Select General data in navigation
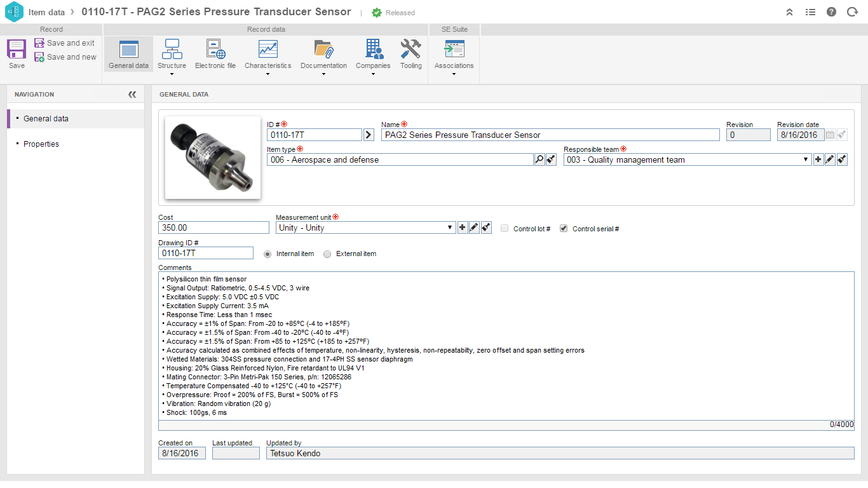The height and width of the screenshot is (488, 868). click(x=76, y=119)
